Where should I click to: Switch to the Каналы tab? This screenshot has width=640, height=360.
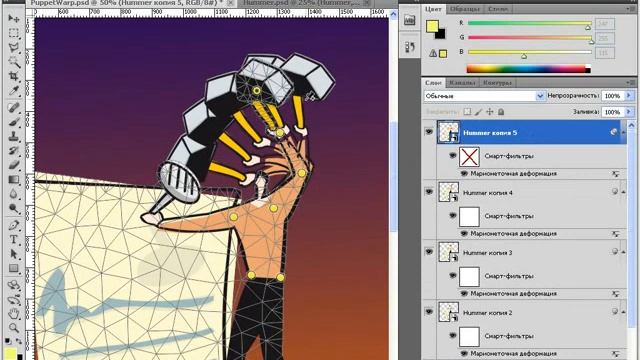(x=462, y=82)
